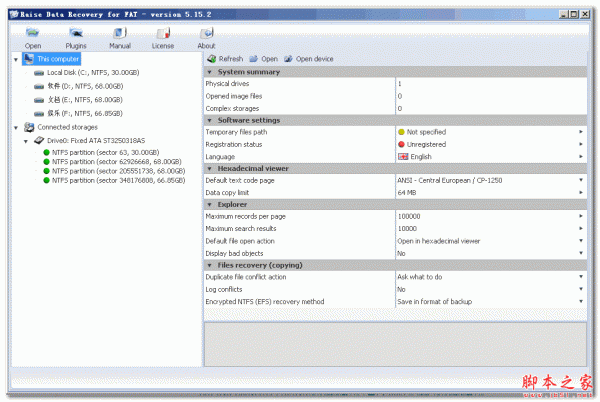Click arrow beside Maximum records per page
The width and height of the screenshot is (600, 402).
[x=581, y=216]
